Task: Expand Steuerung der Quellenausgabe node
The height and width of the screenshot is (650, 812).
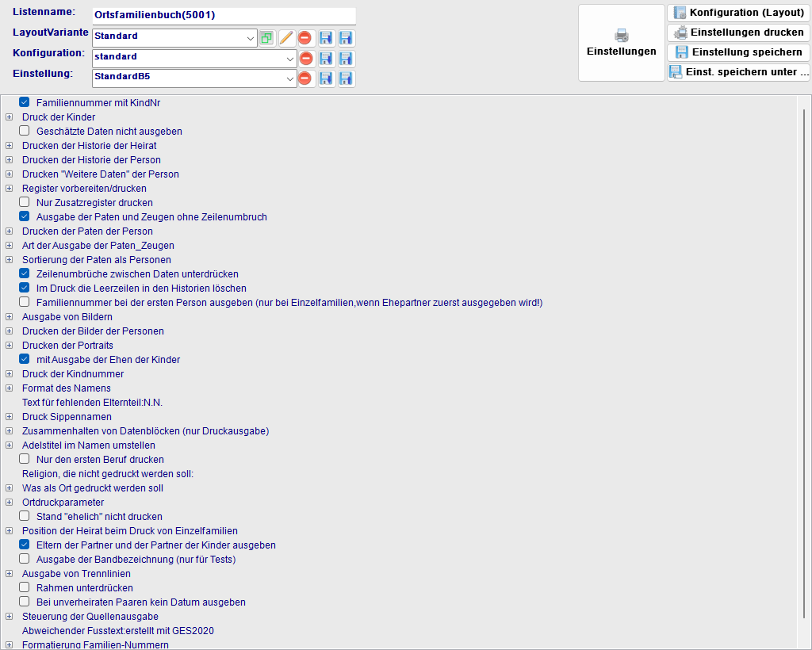Action: [x=8, y=616]
